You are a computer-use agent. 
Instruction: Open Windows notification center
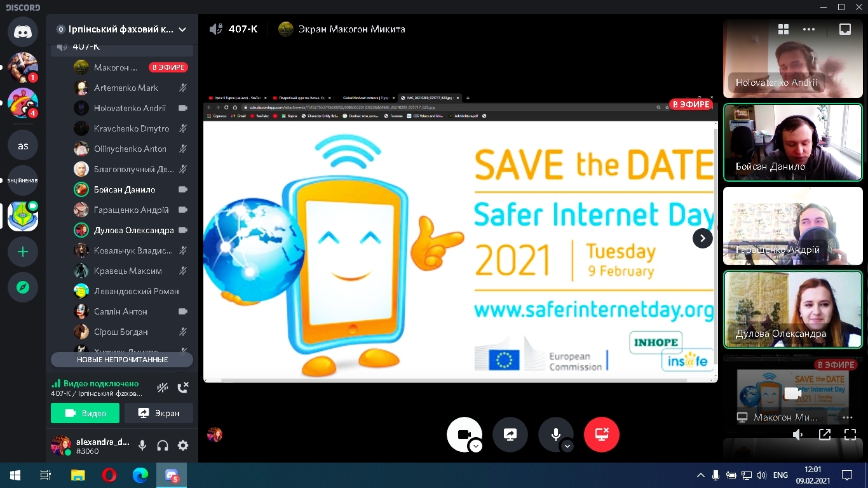(847, 475)
